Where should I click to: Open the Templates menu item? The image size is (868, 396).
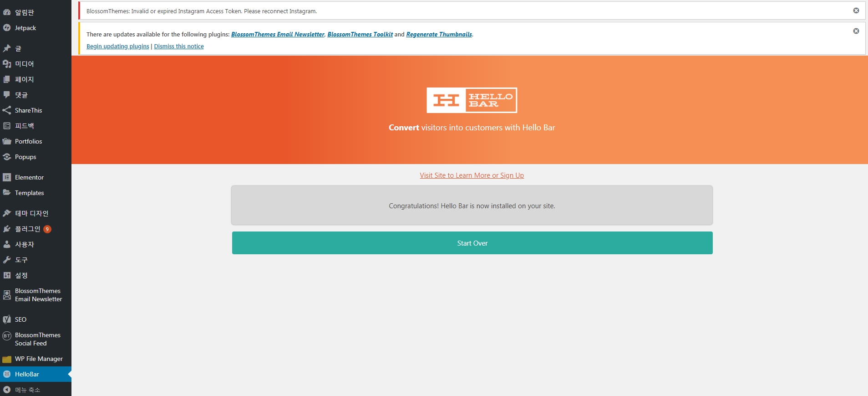36,193
